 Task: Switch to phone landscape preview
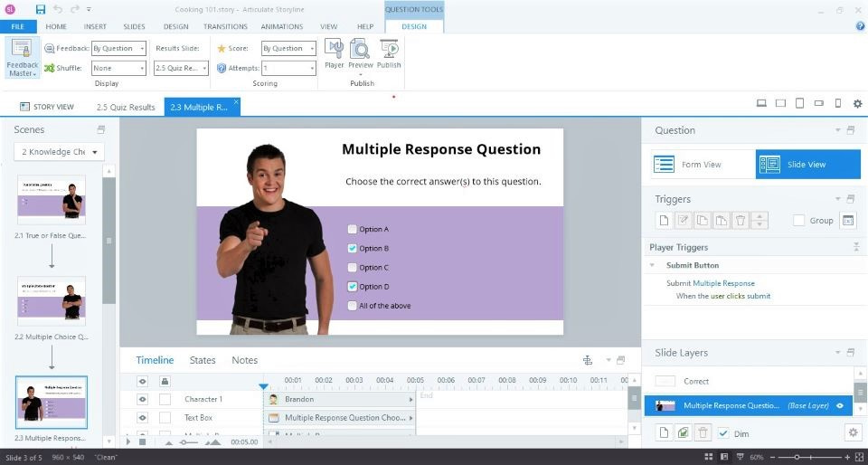tap(819, 103)
